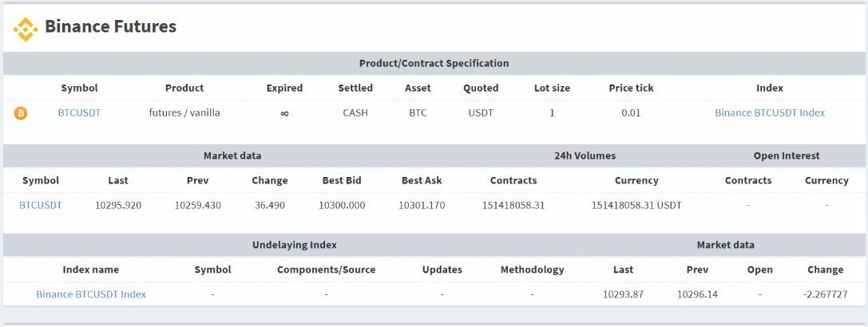Screen dimensions: 868x327
Task: Open Binance BTCUSDT Index under Index name
Action: point(91,294)
